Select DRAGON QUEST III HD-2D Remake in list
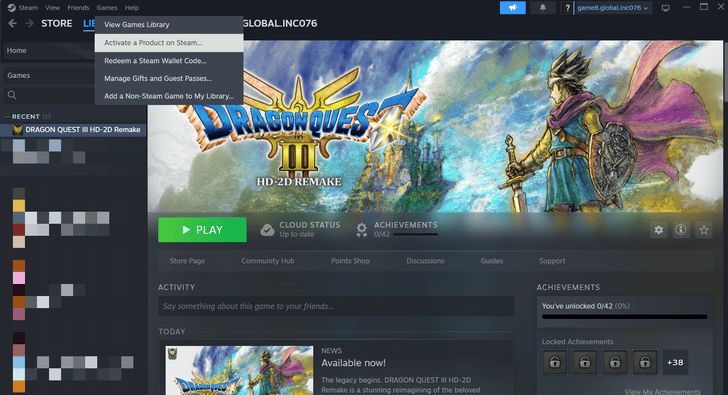Viewport: 728px width, 395px height. pyautogui.click(x=73, y=130)
